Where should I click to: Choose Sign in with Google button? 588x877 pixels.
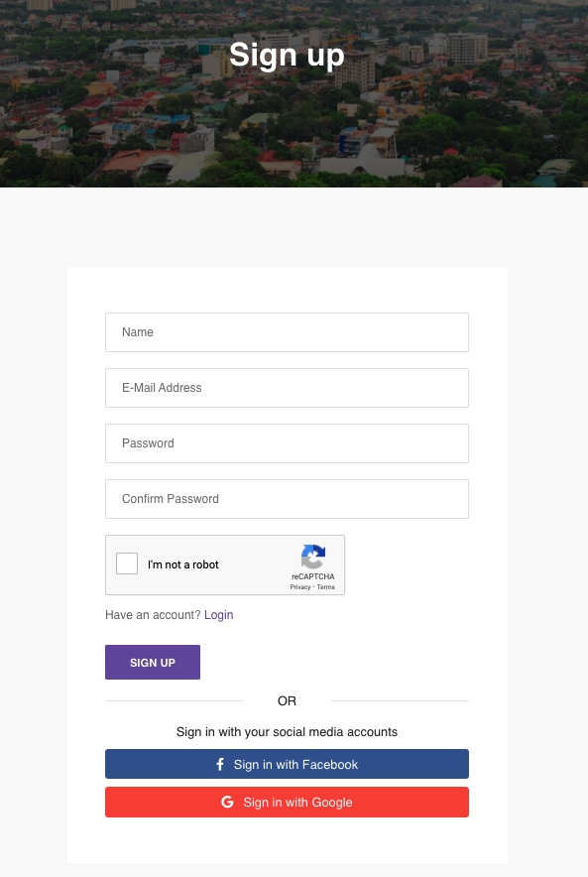click(x=287, y=802)
